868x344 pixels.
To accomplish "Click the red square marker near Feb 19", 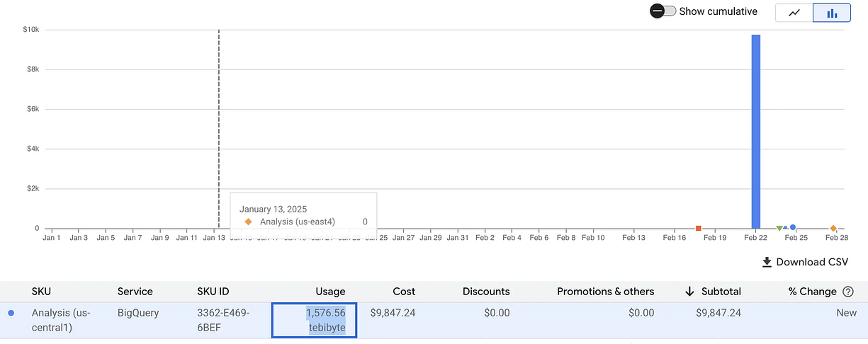I will (x=699, y=228).
